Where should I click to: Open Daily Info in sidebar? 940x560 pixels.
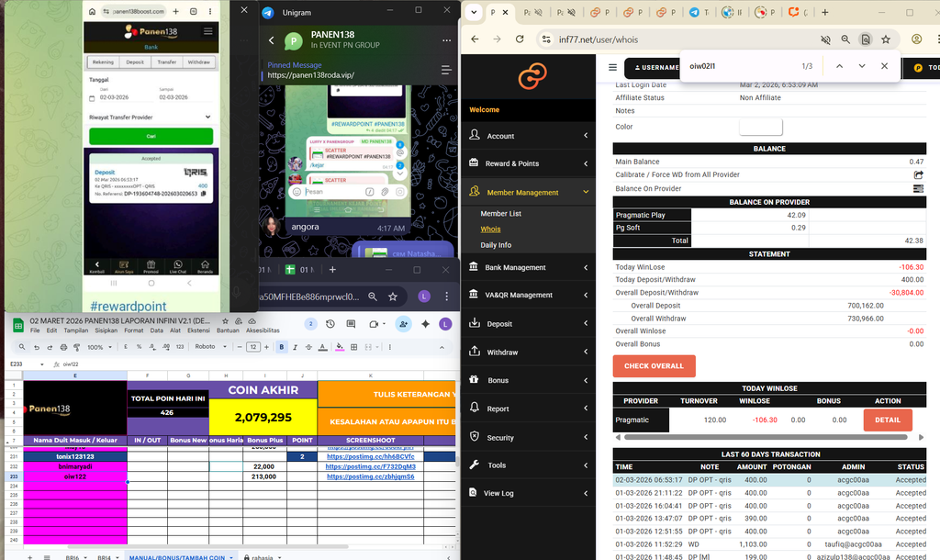tap(496, 244)
